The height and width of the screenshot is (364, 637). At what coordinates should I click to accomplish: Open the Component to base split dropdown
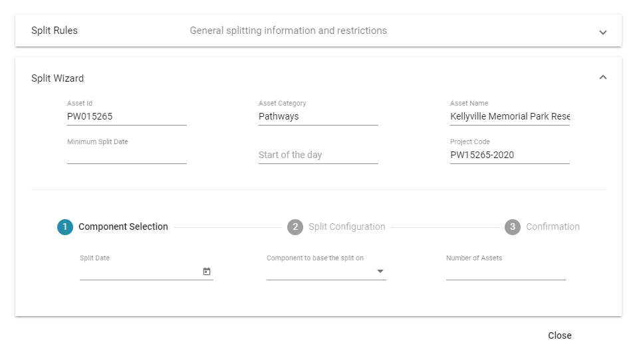click(326, 272)
